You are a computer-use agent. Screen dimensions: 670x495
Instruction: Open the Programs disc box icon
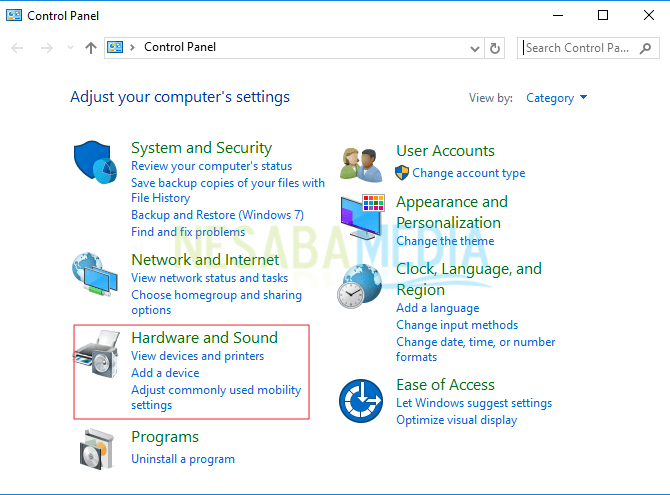pyautogui.click(x=97, y=450)
